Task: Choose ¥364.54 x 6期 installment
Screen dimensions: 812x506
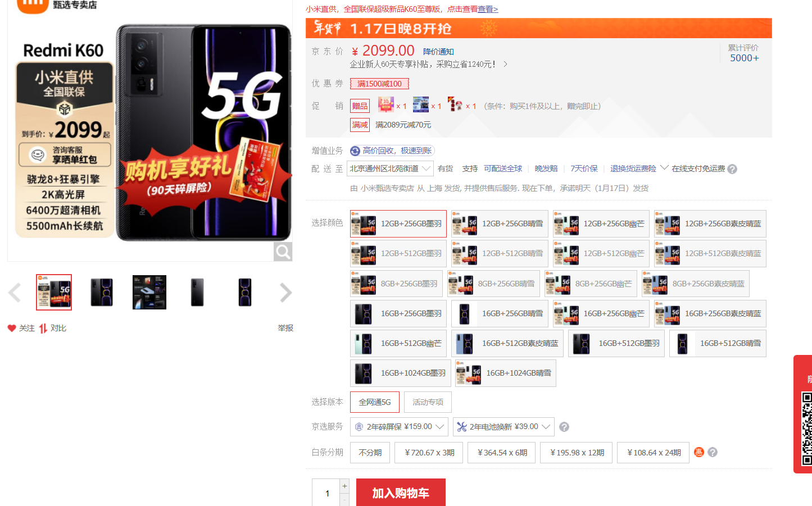Action: pyautogui.click(x=502, y=453)
